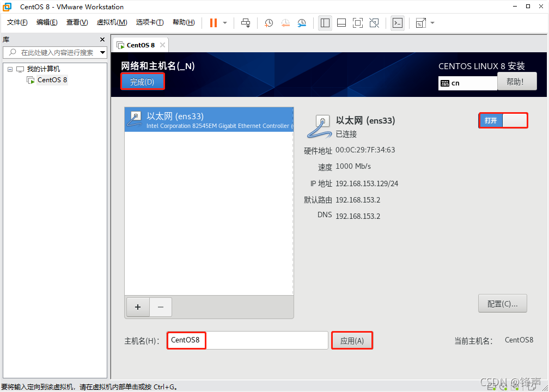This screenshot has height=392, width=549.
Task: Open the 帮助(H) menu
Action: tap(184, 22)
